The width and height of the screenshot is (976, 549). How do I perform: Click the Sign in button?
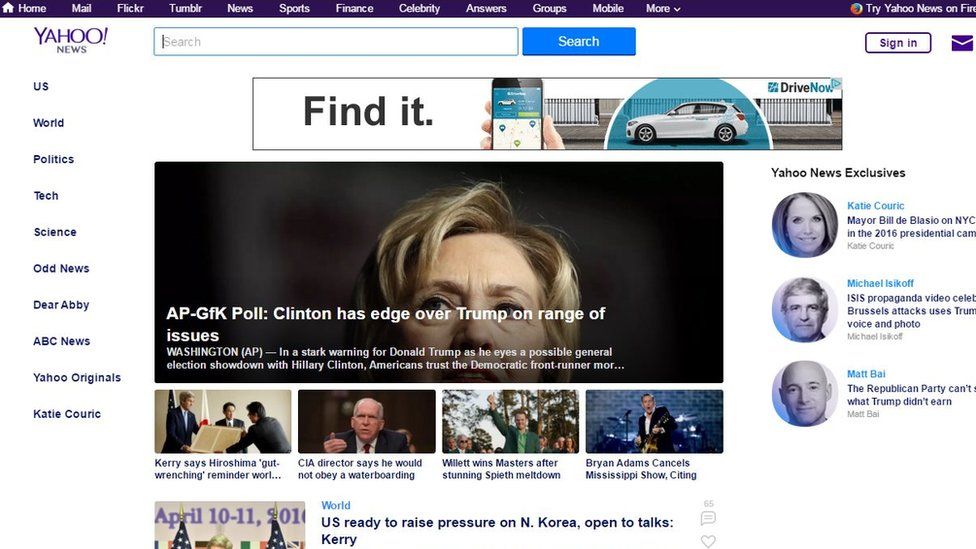click(x=898, y=43)
